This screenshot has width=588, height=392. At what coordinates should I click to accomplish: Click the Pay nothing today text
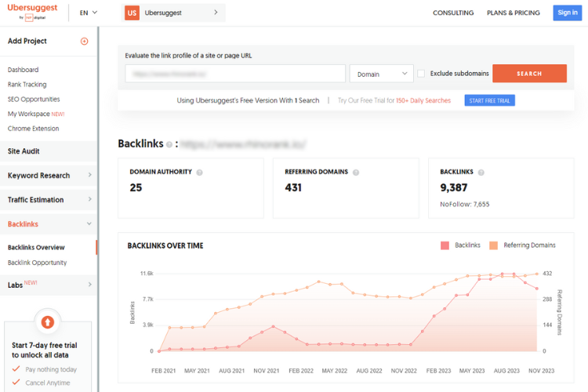51,369
